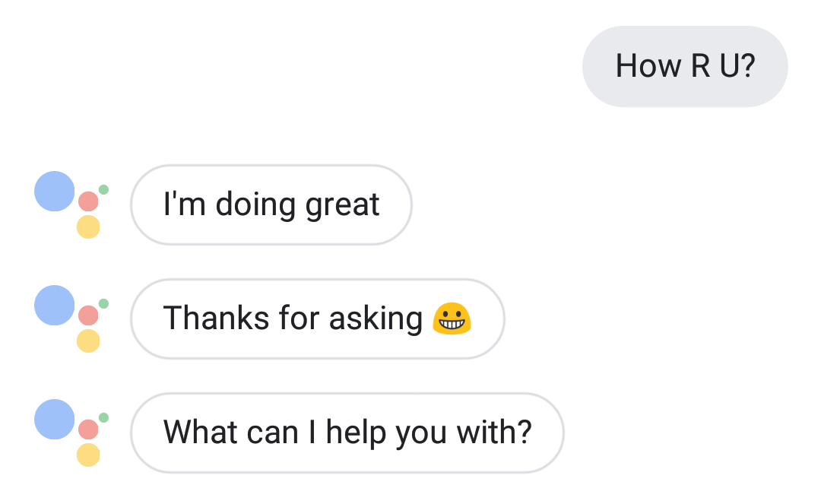Click green dot of logo beside "Thanks for asking"

103,303
